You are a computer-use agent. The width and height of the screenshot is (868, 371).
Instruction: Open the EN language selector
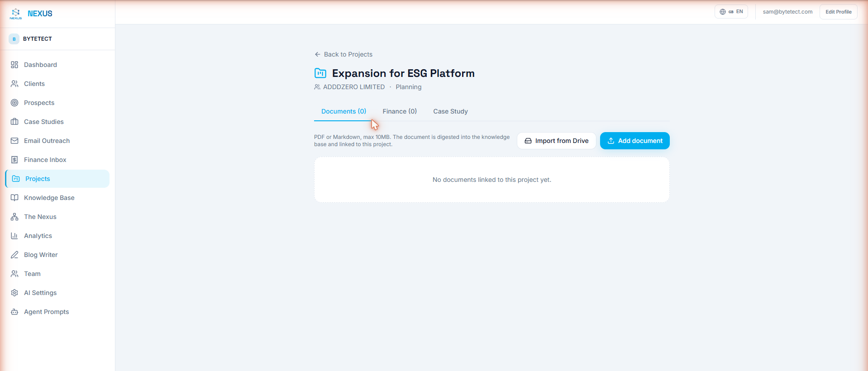pos(731,12)
